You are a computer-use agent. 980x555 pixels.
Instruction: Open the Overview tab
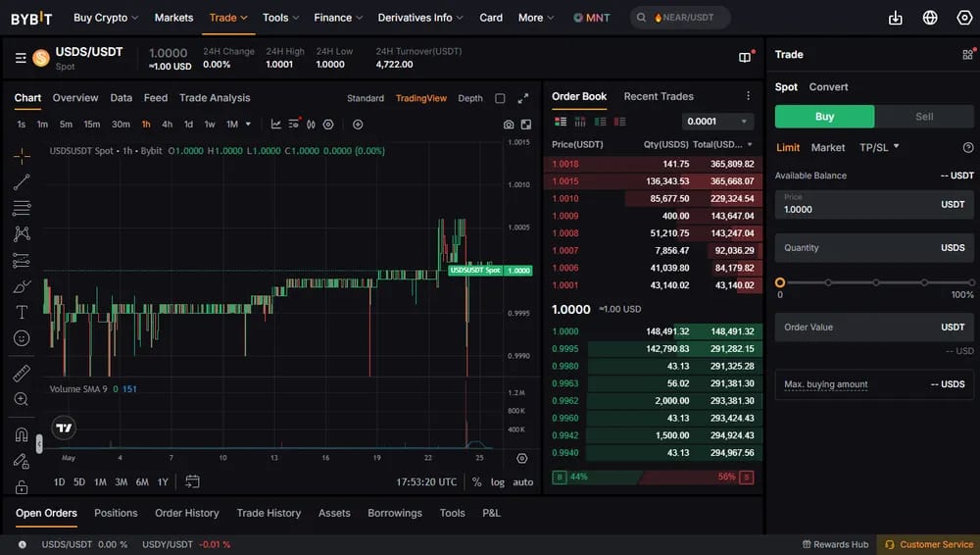(75, 98)
